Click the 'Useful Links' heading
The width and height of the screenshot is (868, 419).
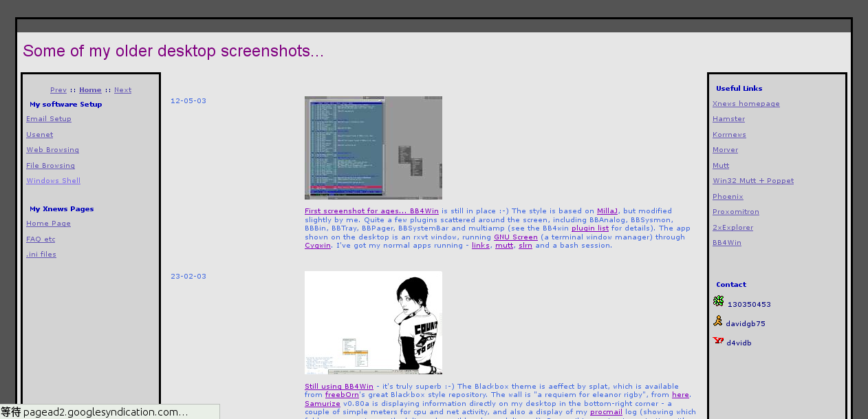(739, 89)
